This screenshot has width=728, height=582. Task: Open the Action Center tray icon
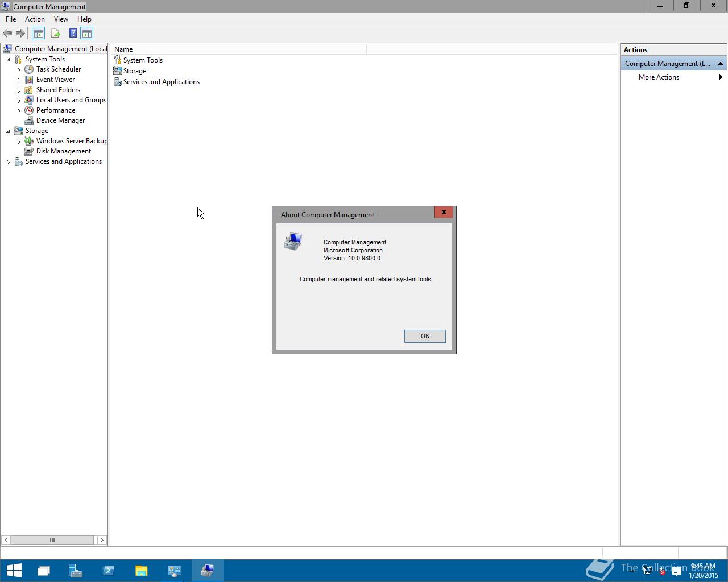click(x=677, y=572)
